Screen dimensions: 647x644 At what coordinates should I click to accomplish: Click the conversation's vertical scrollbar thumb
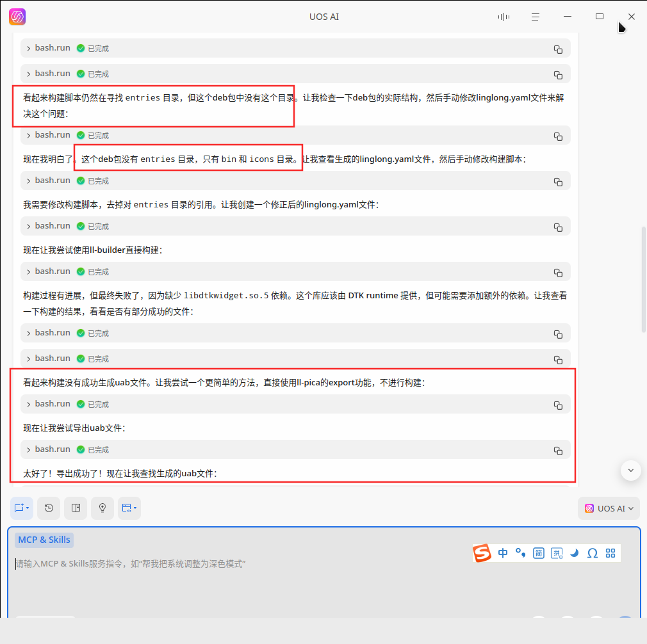(x=643, y=278)
